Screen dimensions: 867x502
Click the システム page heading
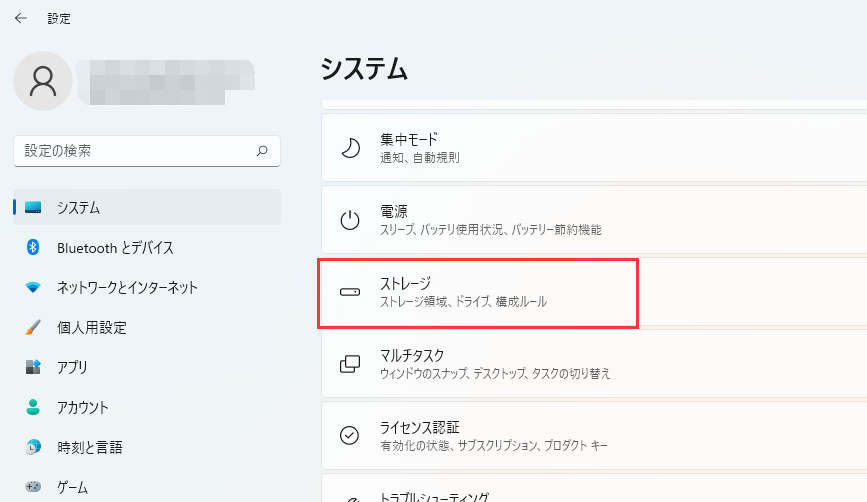364,69
